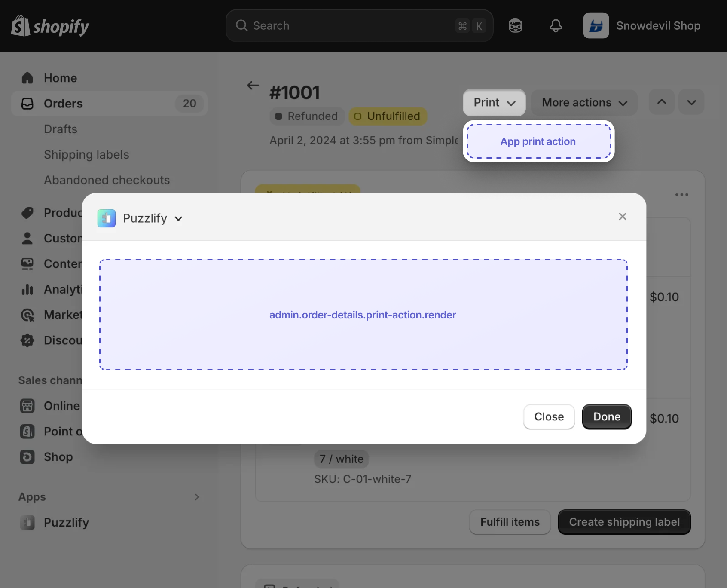Image resolution: width=727 pixels, height=588 pixels.
Task: Click the 7 / white variant tag
Action: point(342,459)
